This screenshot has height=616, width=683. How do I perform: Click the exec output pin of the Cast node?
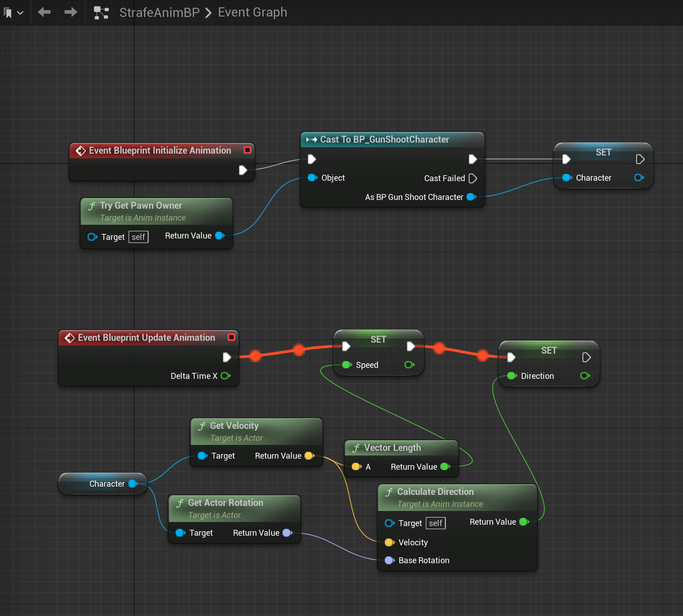[473, 159]
